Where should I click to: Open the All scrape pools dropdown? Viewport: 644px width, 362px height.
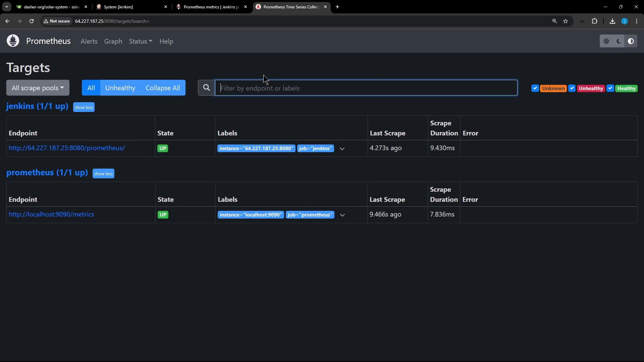tap(38, 88)
